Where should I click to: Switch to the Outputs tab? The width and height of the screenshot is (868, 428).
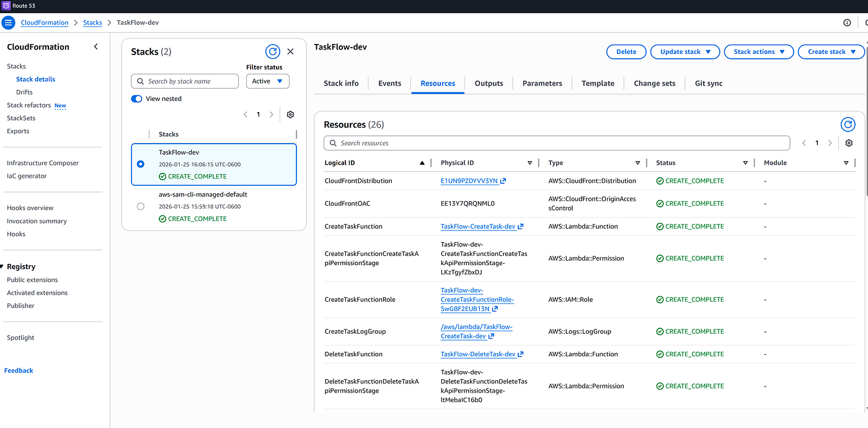[489, 83]
